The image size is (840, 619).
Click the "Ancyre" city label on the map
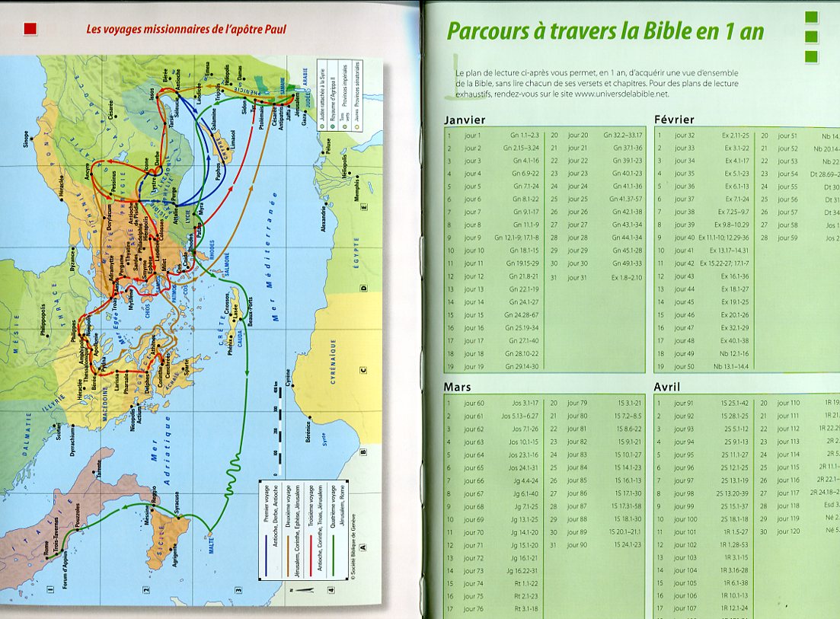[x=87, y=172]
